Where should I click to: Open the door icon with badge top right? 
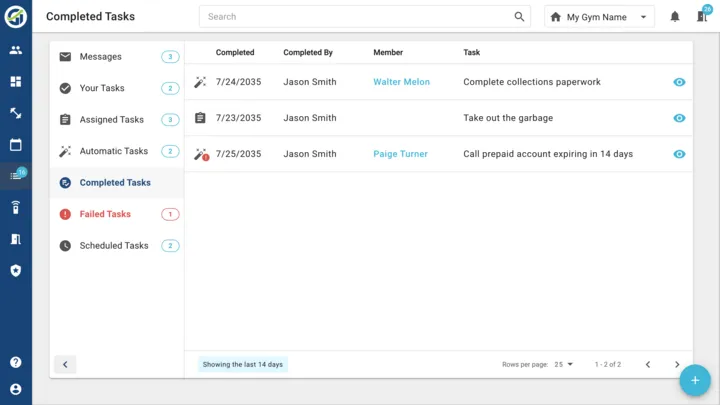pos(703,14)
